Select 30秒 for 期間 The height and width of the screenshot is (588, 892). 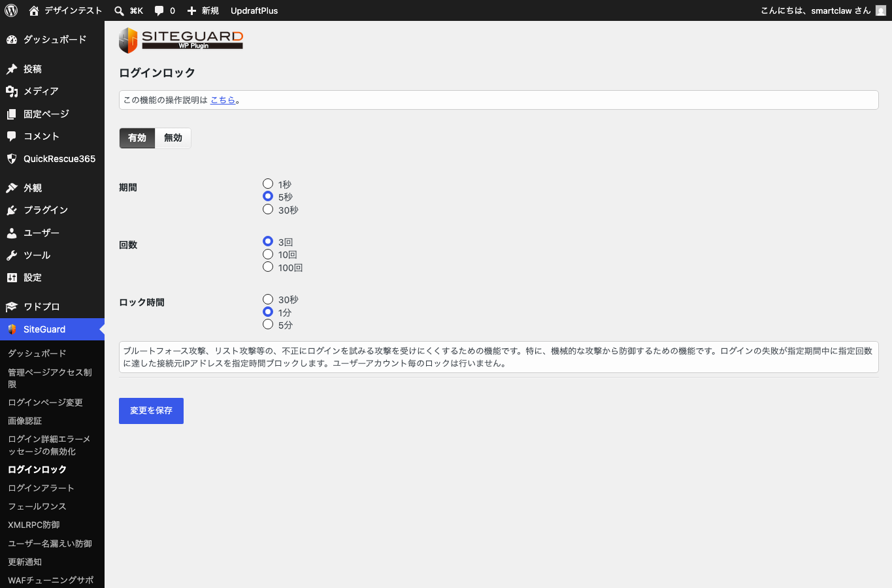(268, 209)
